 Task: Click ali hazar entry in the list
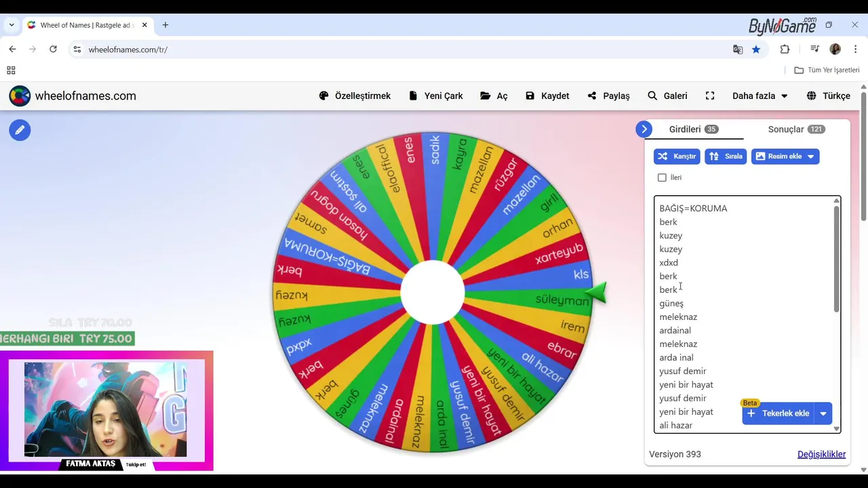click(675, 425)
